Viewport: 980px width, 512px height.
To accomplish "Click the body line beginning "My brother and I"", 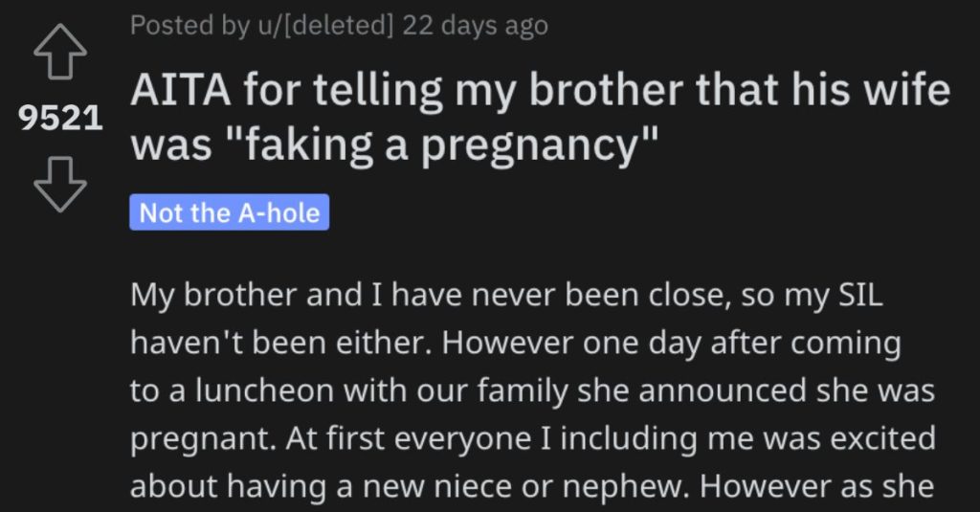I will pyautogui.click(x=507, y=295).
